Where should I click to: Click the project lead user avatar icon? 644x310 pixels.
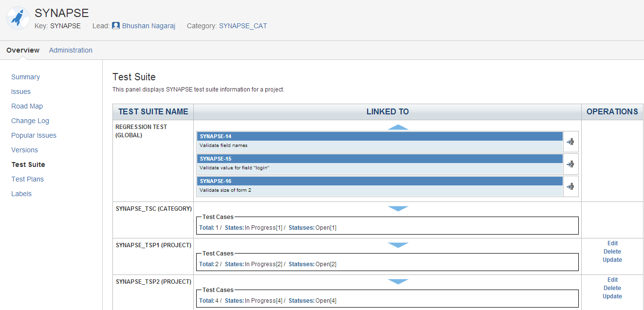point(116,26)
